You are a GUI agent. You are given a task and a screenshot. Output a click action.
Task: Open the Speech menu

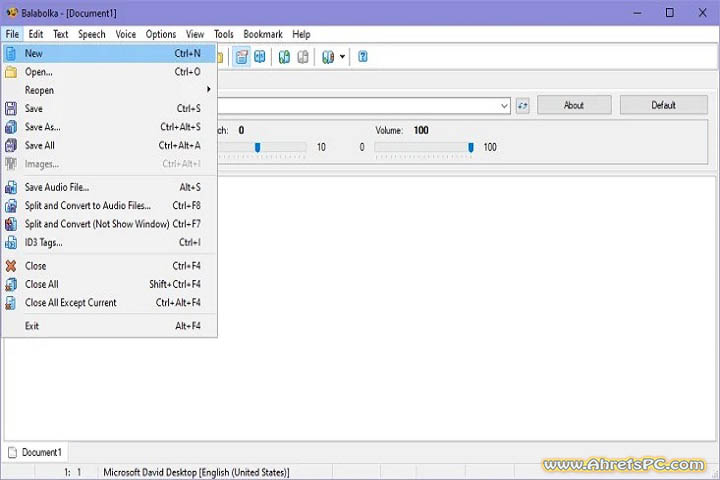[92, 34]
